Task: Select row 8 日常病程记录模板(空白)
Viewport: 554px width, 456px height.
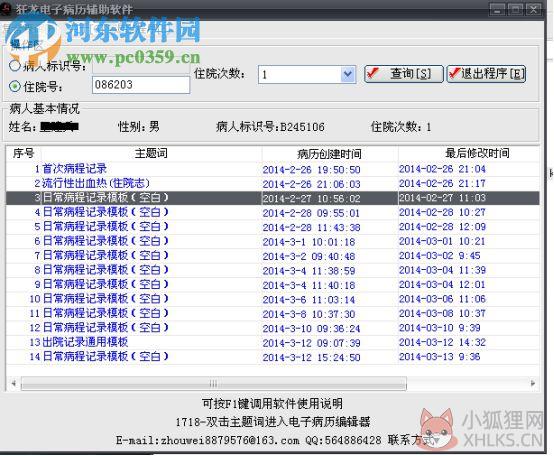Action: click(x=272, y=270)
